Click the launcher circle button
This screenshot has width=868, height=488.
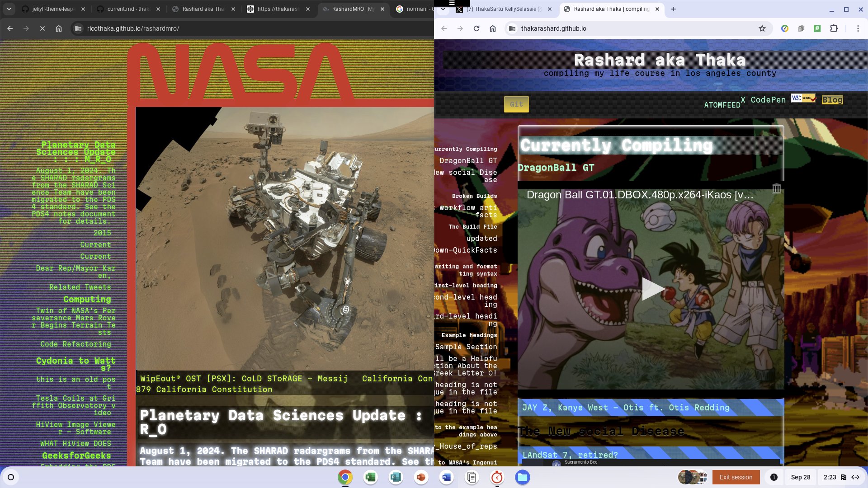[x=11, y=477]
